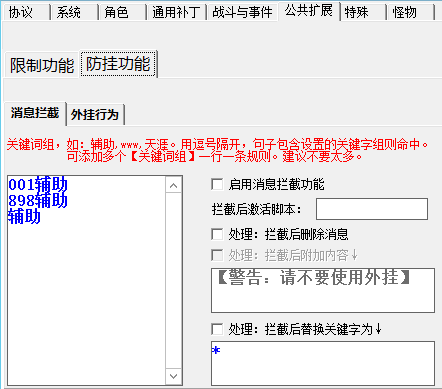442x389 pixels.
Task: Select the 角色 tab
Action: click(x=122, y=12)
